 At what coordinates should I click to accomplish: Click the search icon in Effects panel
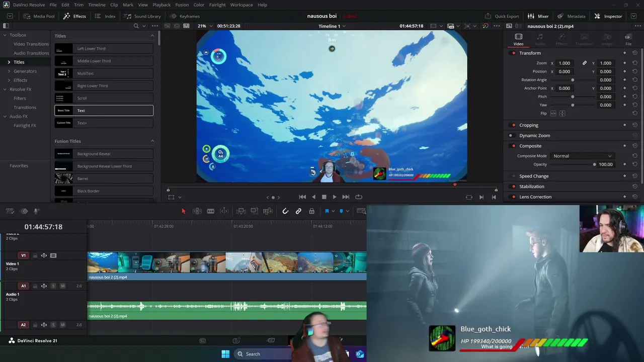point(136,26)
